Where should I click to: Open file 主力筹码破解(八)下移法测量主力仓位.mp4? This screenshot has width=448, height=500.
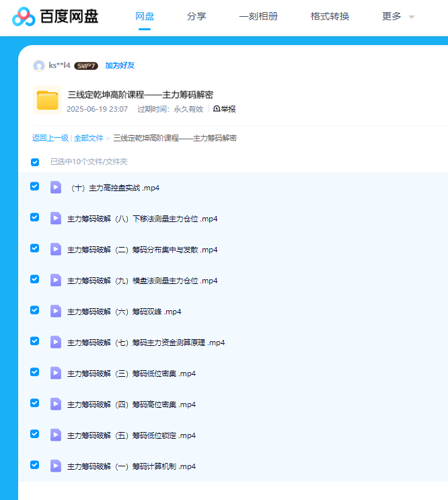click(143, 219)
